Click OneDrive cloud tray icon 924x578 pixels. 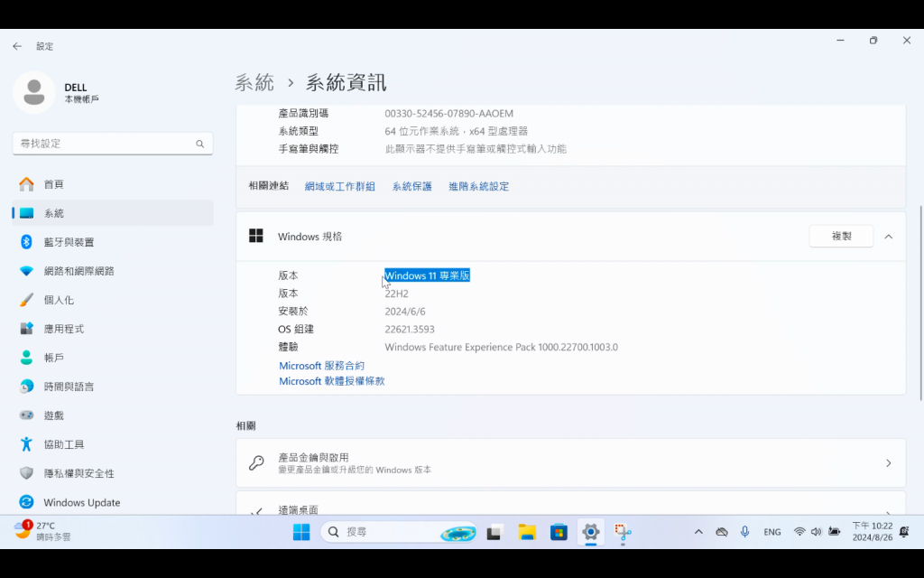point(722,531)
